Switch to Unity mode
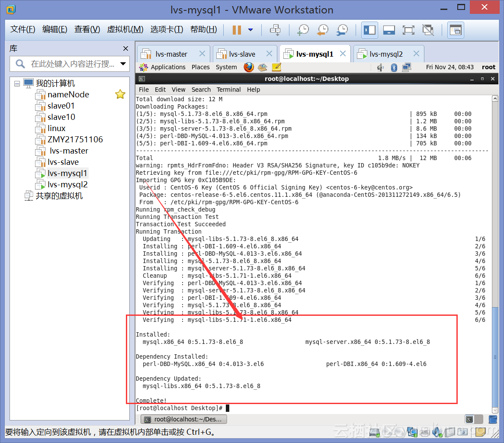The width and height of the screenshot is (504, 443). [x=428, y=30]
